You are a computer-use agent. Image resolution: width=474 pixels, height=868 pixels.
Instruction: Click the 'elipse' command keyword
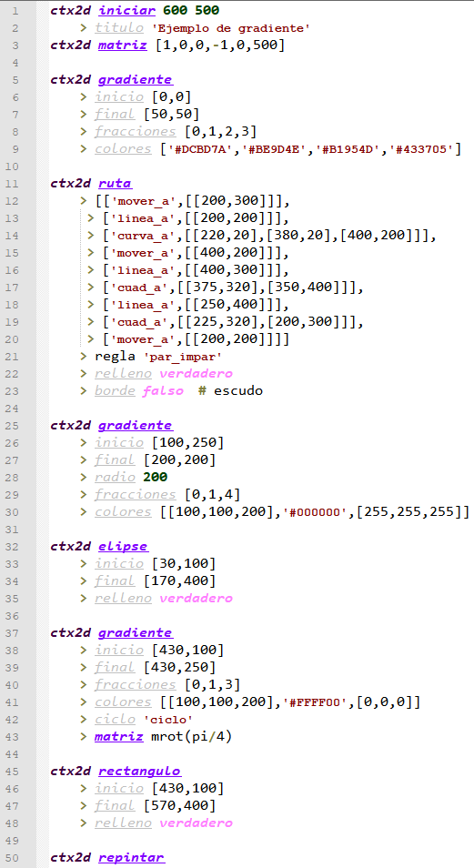pos(123,547)
